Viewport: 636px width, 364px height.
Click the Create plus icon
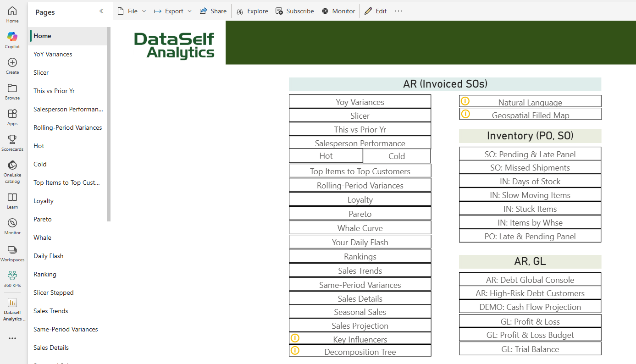click(12, 62)
